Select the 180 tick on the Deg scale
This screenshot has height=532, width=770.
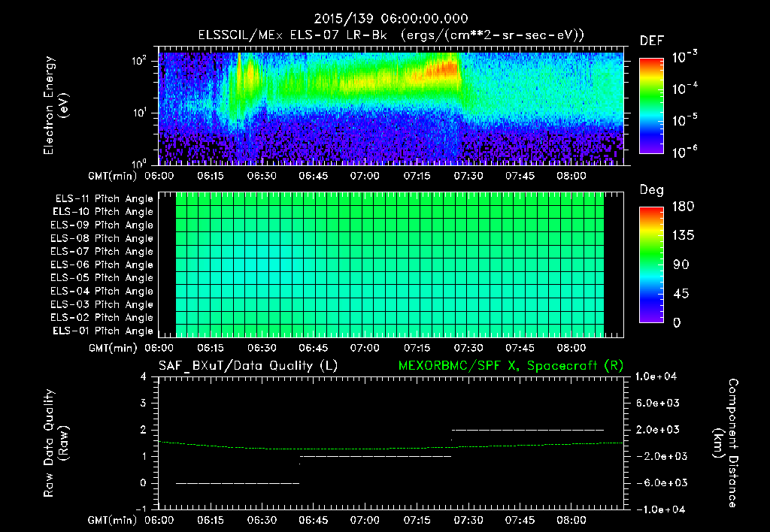[x=684, y=207]
